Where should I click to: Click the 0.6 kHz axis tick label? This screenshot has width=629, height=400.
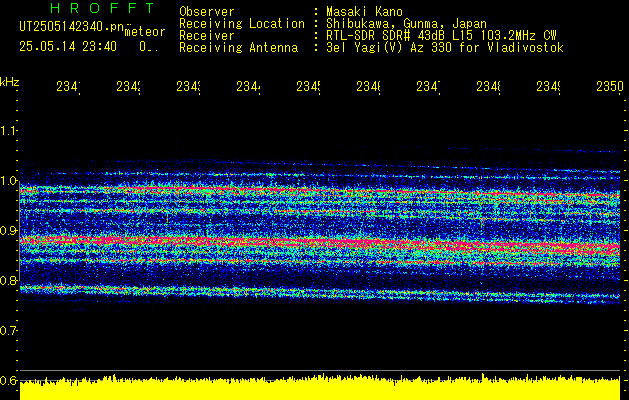[x=8, y=380]
